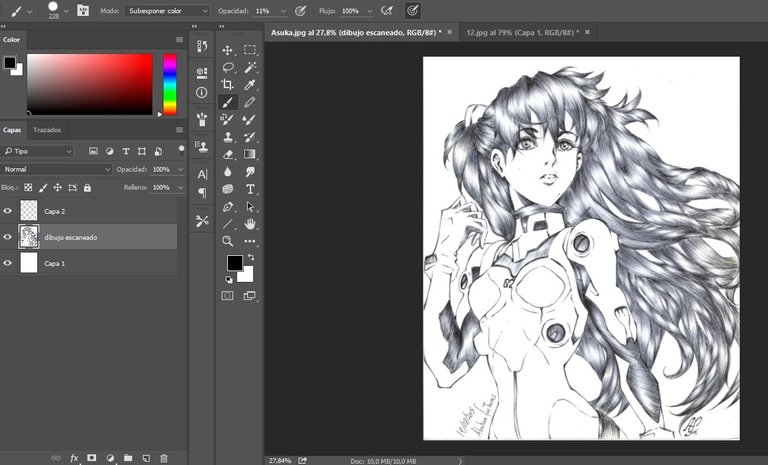The width and height of the screenshot is (768, 465).
Task: Select the Move tool
Action: coord(227,50)
